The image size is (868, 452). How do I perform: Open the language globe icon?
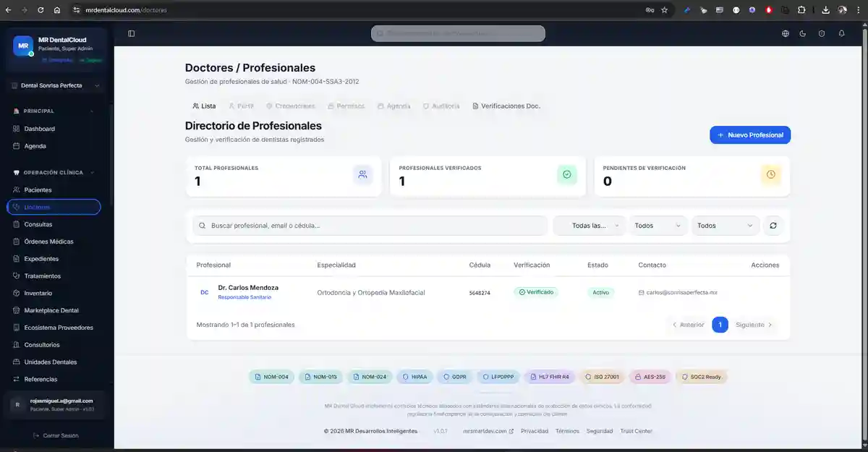click(786, 33)
